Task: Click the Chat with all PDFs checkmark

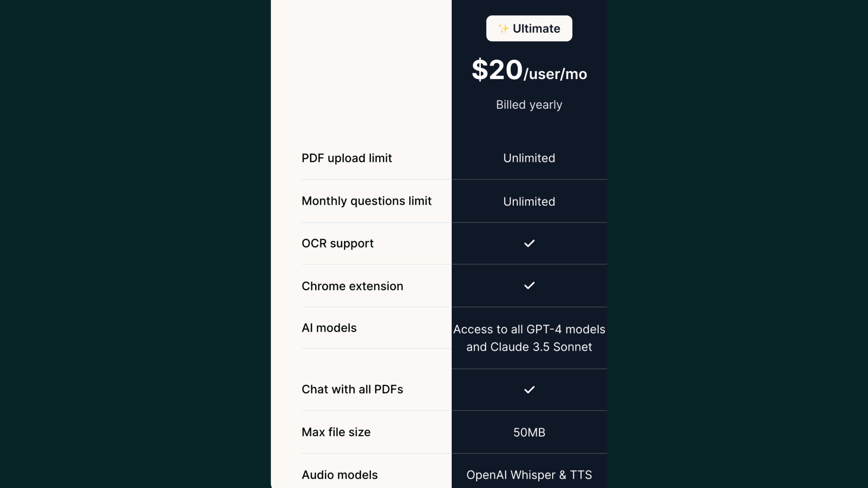Action: tap(529, 390)
